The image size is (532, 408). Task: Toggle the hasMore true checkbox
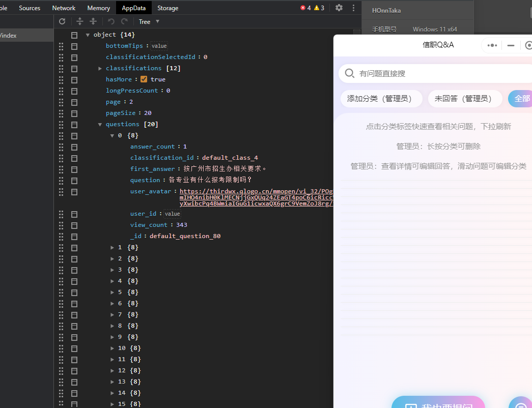(x=144, y=79)
